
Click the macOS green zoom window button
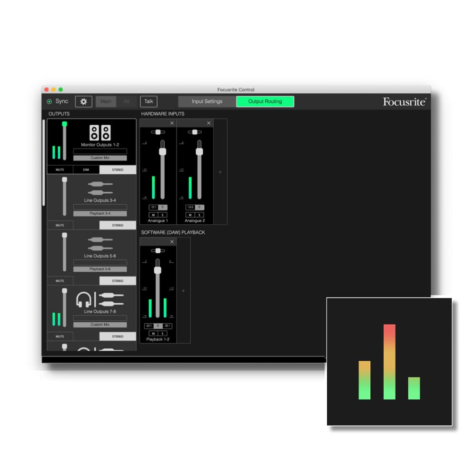point(61,89)
